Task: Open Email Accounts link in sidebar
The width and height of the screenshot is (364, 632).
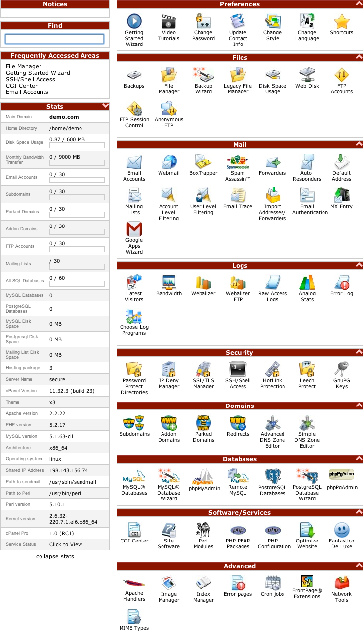Action: click(x=27, y=92)
